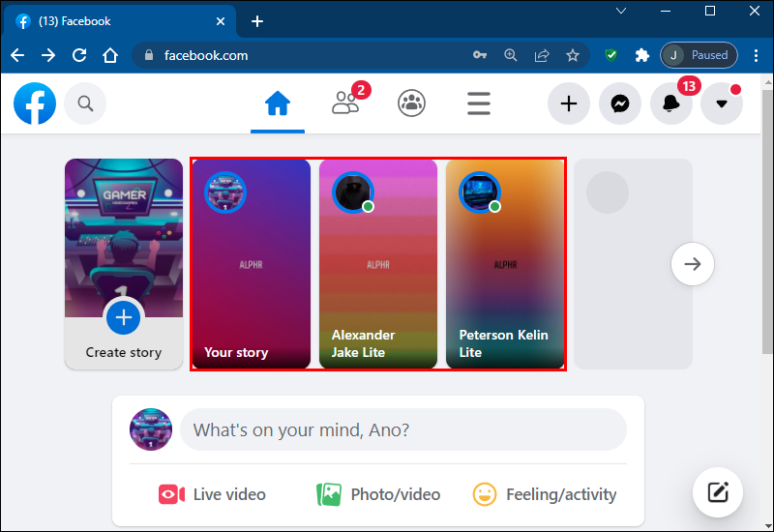
Task: Expand the account dropdown arrow
Action: point(722,103)
